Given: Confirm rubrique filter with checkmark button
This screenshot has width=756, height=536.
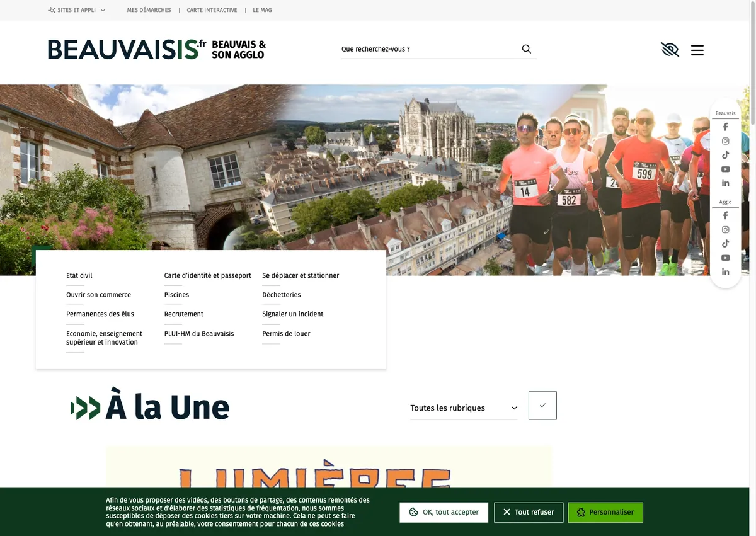Looking at the screenshot, I should coord(542,406).
